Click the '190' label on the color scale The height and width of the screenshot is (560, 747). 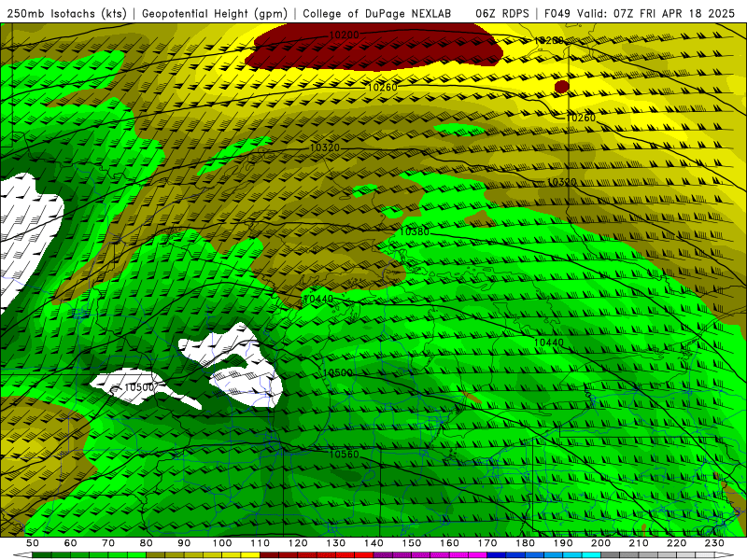563,543
